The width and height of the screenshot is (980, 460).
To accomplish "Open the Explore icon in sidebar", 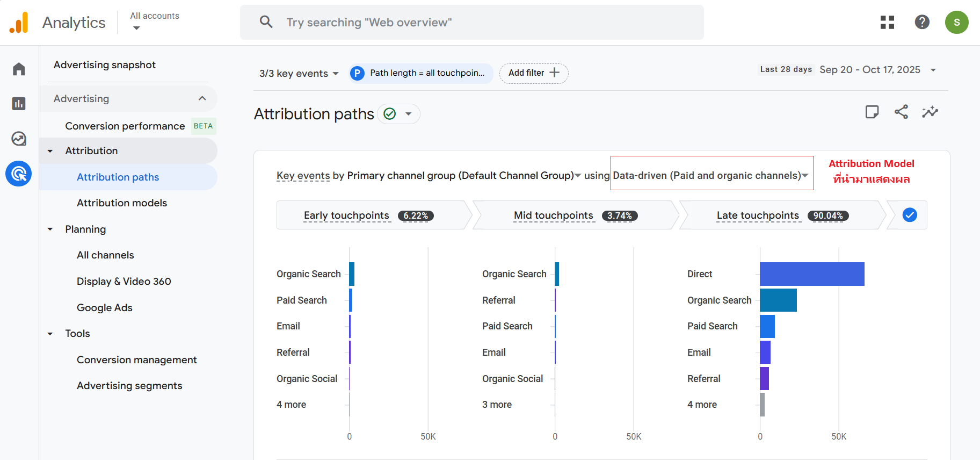I will pyautogui.click(x=19, y=139).
